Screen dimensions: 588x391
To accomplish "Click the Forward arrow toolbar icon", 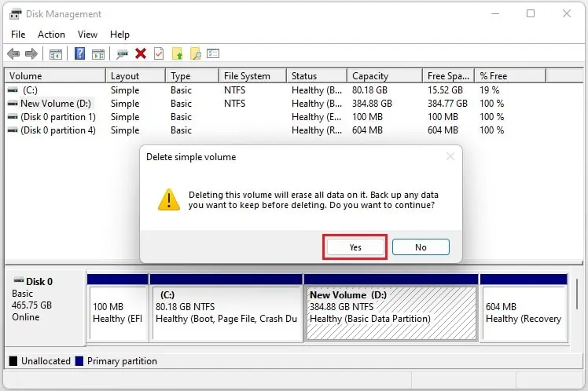I will click(31, 53).
